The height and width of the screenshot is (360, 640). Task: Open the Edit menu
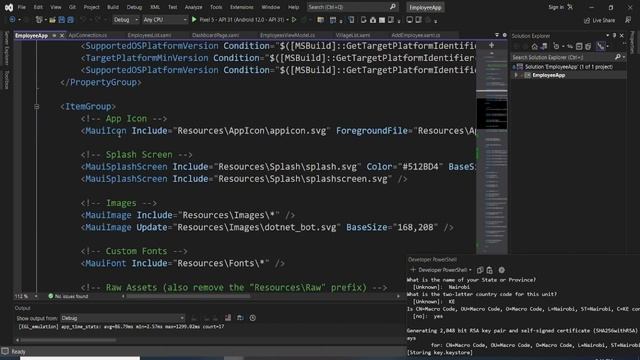[38, 7]
